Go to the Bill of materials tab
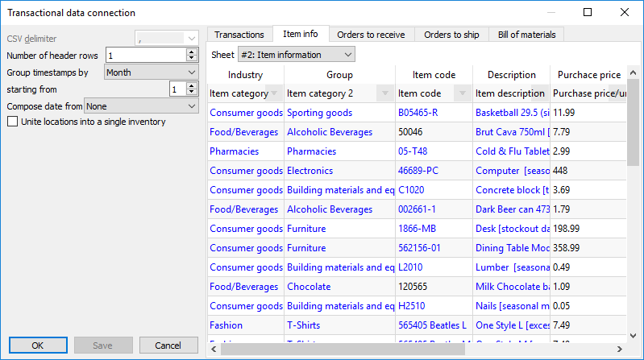The height and width of the screenshot is (360, 644). point(526,35)
